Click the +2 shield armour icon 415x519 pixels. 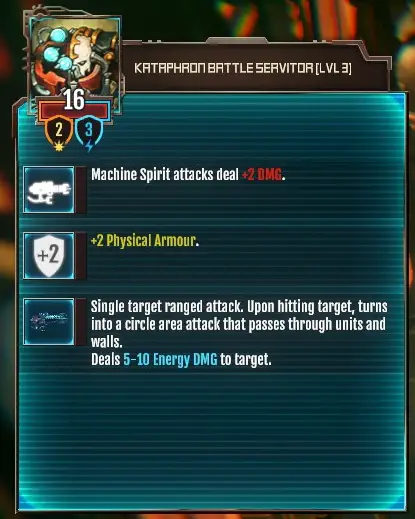[49, 256]
